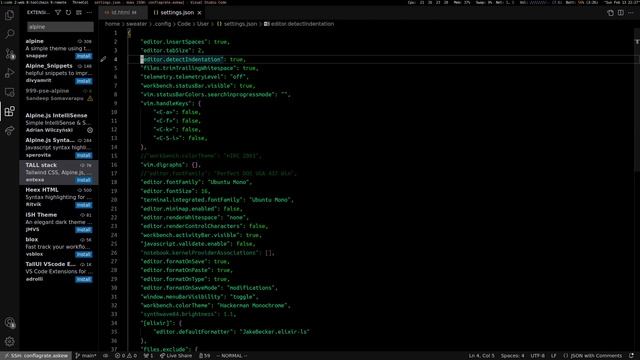Split the editor to the right
Image resolution: width=640 pixels, height=360 pixels.
620,13
